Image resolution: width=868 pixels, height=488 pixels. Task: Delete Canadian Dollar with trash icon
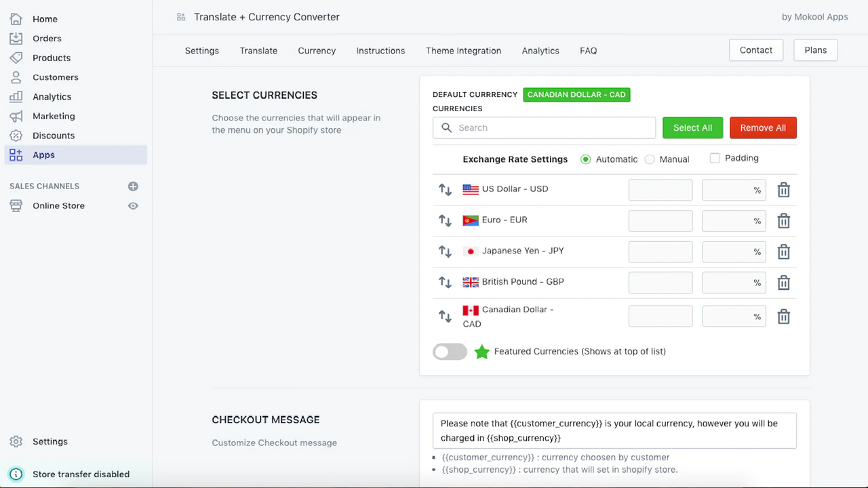pyautogui.click(x=783, y=316)
